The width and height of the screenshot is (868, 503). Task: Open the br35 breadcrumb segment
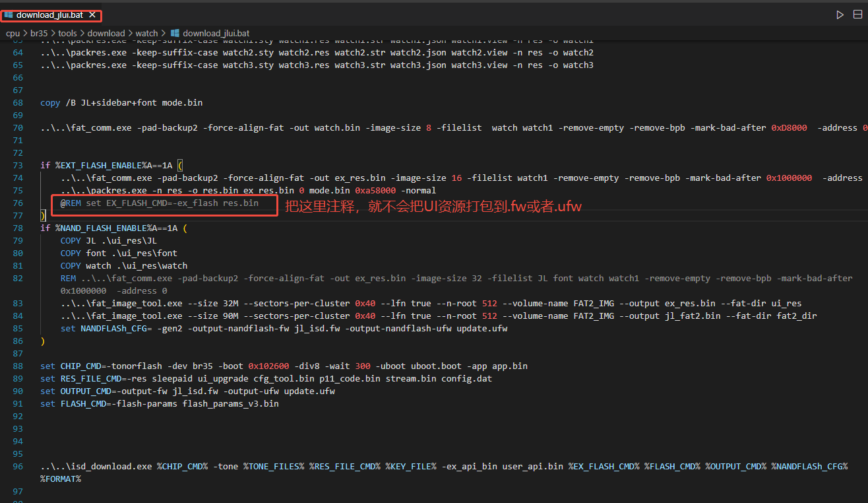39,33
